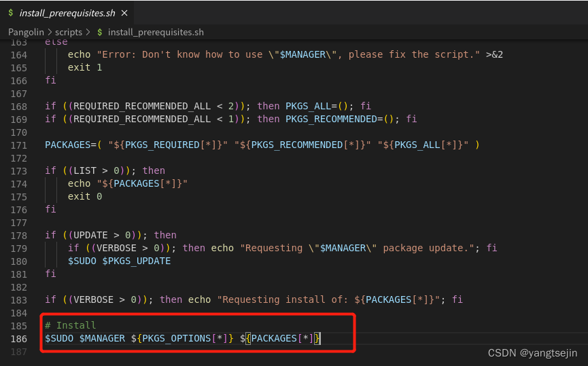588x366 pixels.
Task: Click the fi keyword on line 166
Action: pyautogui.click(x=50, y=80)
